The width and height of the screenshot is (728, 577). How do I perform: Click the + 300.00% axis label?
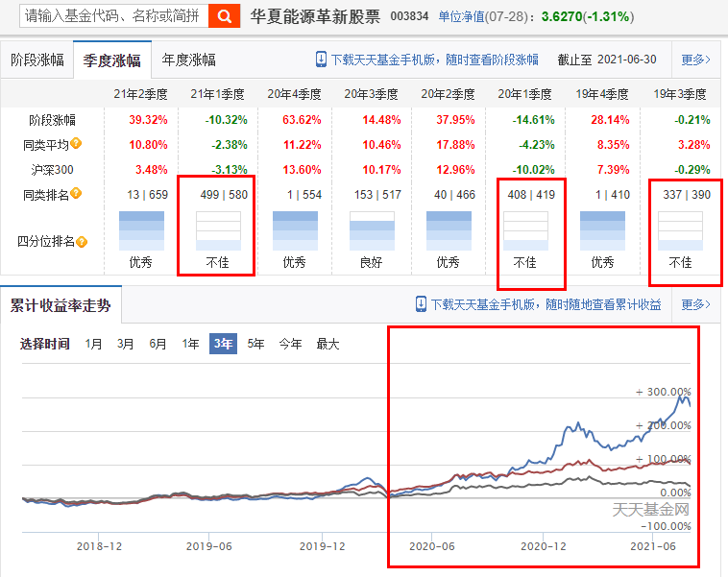663,392
